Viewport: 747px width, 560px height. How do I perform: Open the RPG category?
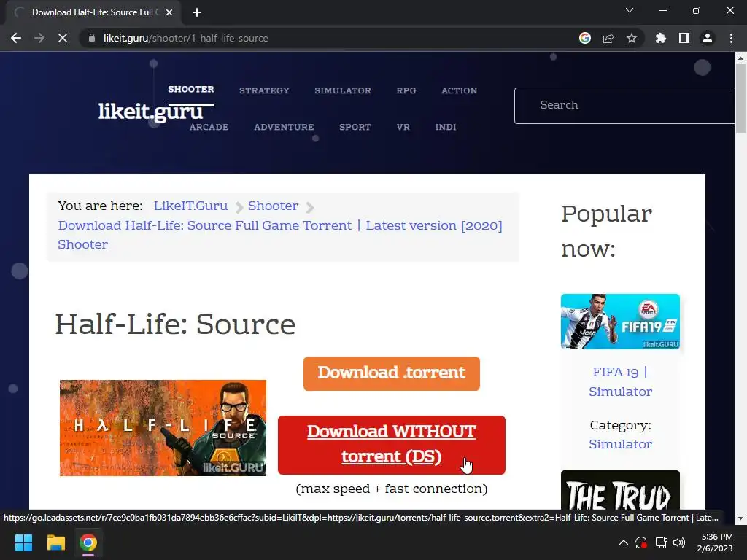406,90
